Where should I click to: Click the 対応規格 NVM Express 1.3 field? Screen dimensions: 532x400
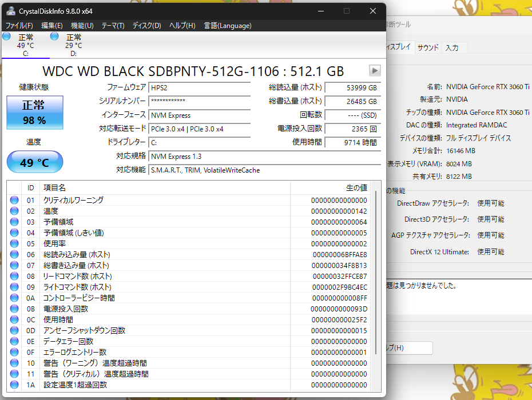265,156
